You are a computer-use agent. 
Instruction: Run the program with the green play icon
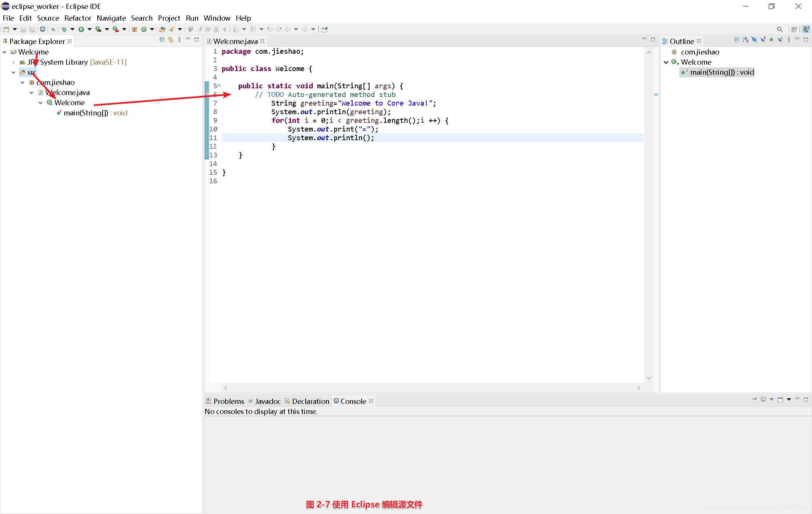(x=81, y=29)
